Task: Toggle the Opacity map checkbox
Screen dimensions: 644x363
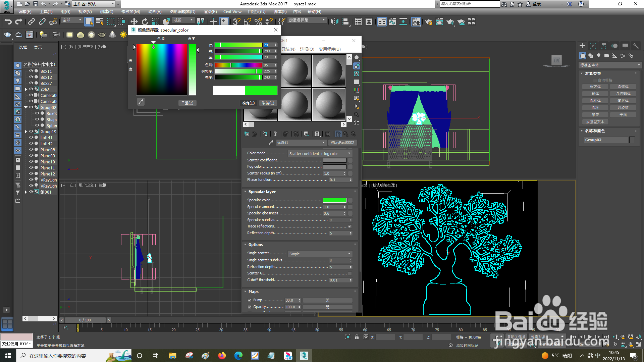Action: pyautogui.click(x=250, y=307)
